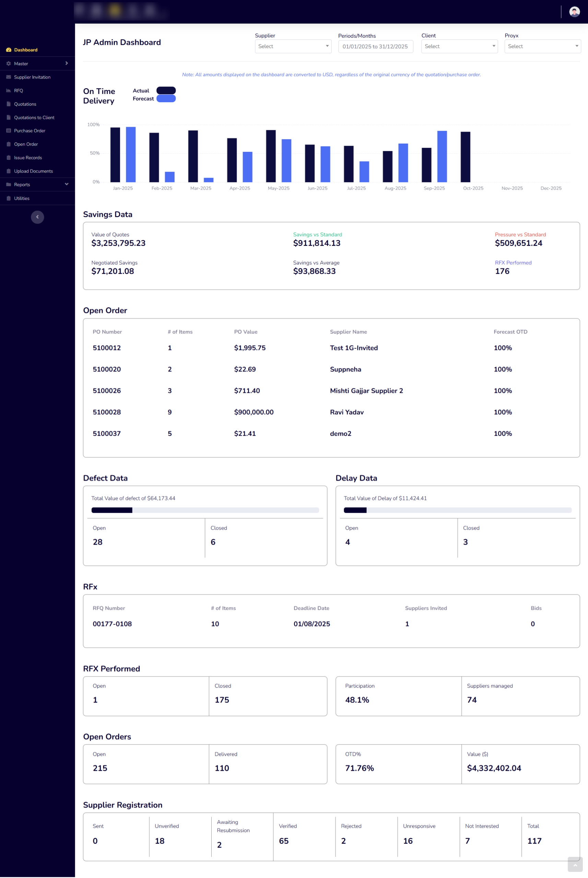The height and width of the screenshot is (878, 588).
Task: Open the user avatar profile menu
Action: [x=575, y=12]
